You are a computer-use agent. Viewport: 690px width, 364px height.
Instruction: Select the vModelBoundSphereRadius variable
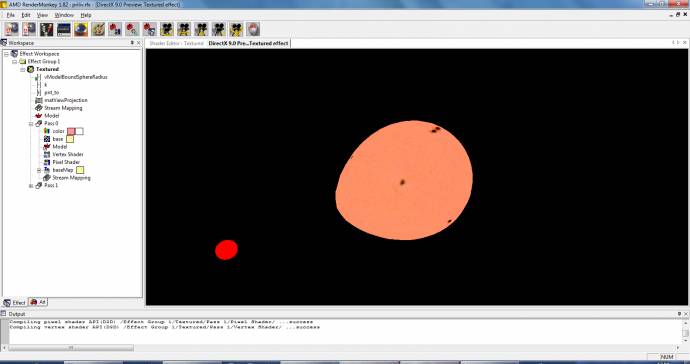point(76,77)
